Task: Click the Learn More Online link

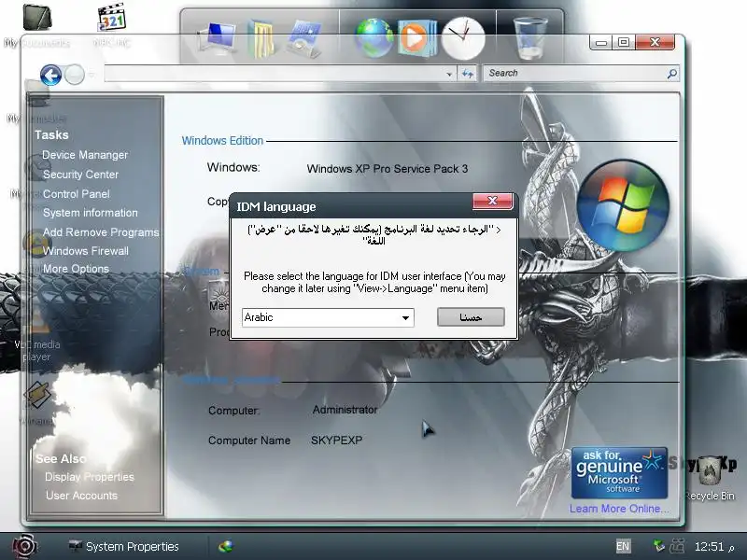Action: coord(619,509)
